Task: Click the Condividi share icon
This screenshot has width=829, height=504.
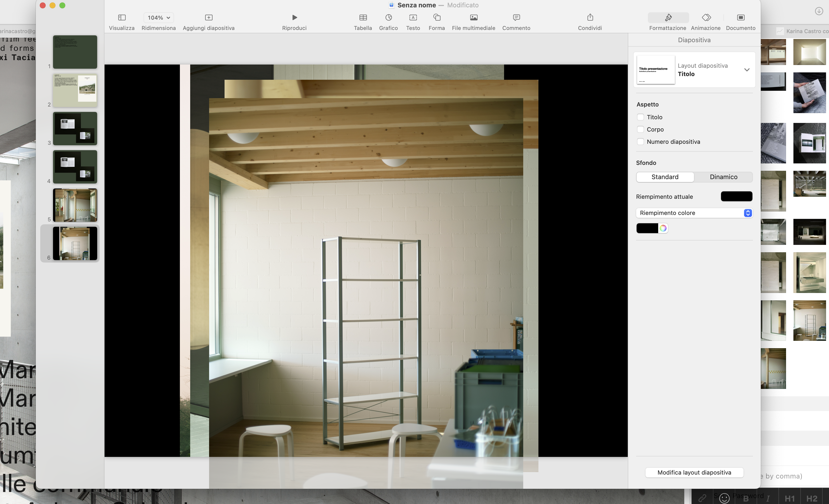Action: tap(590, 17)
